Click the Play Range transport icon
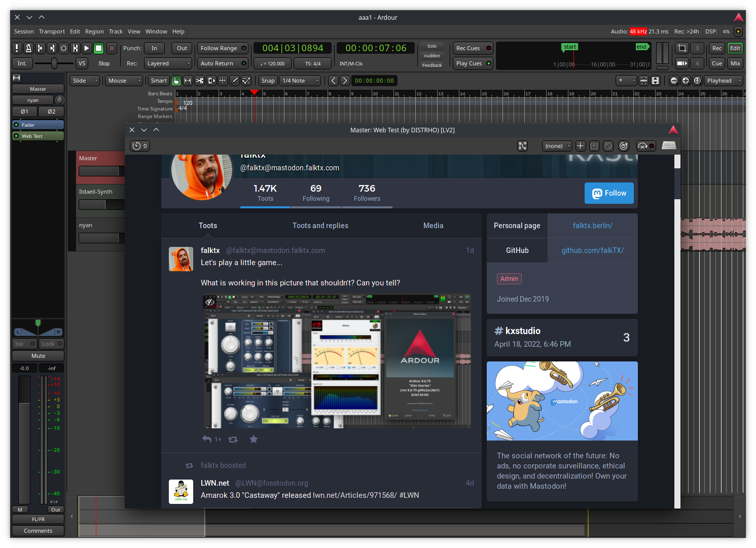756x548 pixels. click(x=75, y=48)
